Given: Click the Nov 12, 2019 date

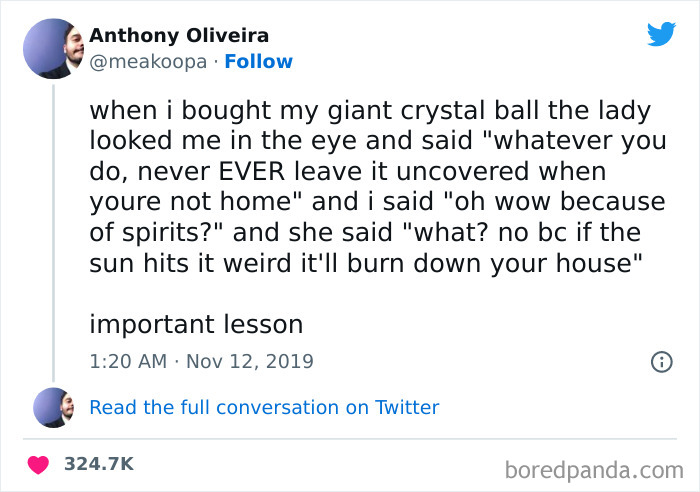Looking at the screenshot, I should 249,361.
